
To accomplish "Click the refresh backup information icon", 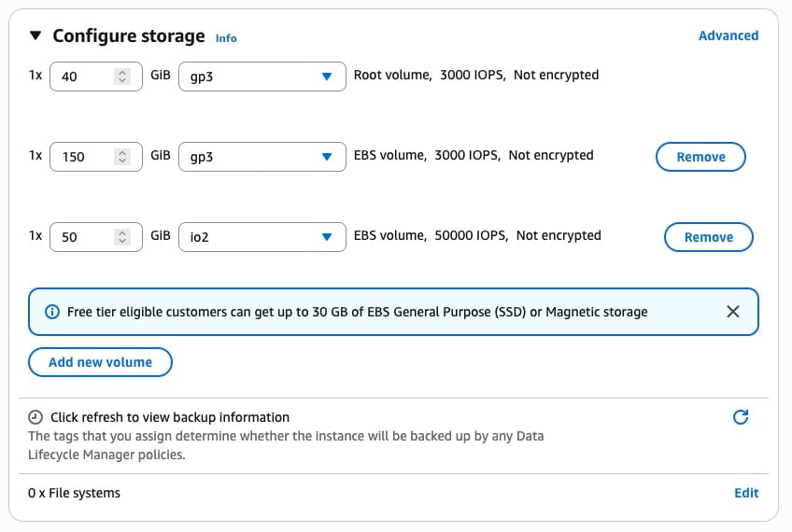I will pos(741,417).
